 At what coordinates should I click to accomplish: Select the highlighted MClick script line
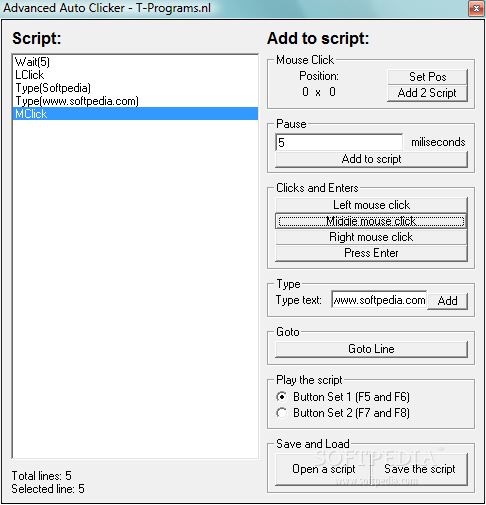135,114
